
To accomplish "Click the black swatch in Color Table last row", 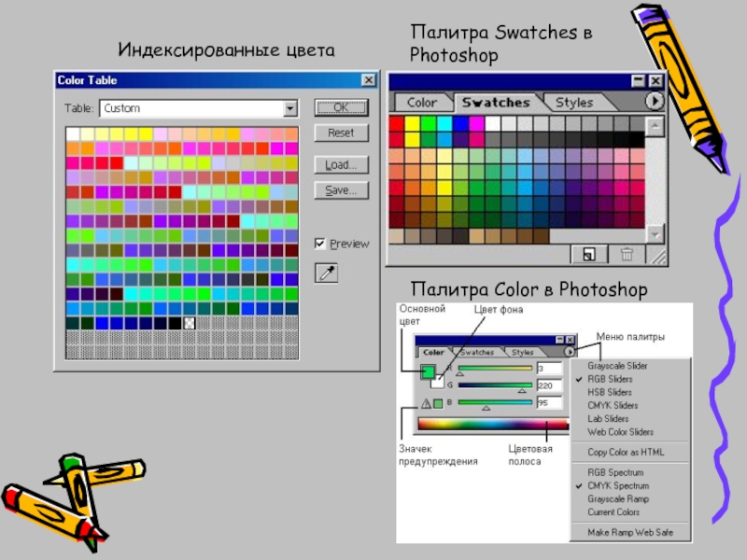I will [x=175, y=323].
